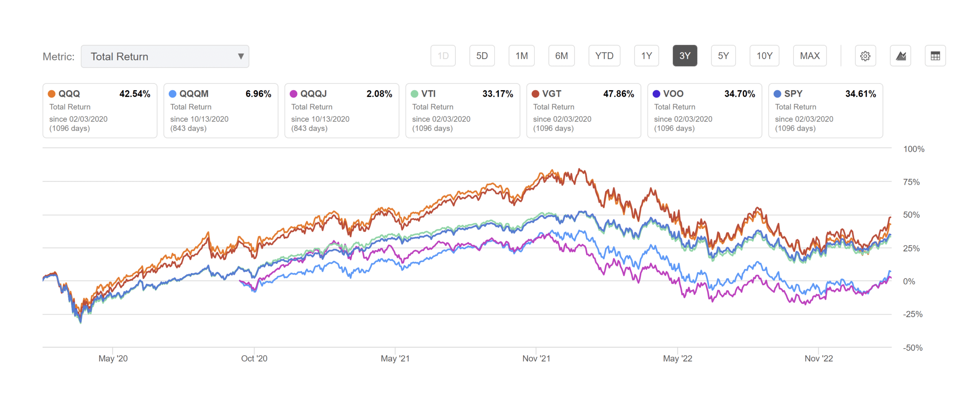Click the 5D range button

pos(482,55)
